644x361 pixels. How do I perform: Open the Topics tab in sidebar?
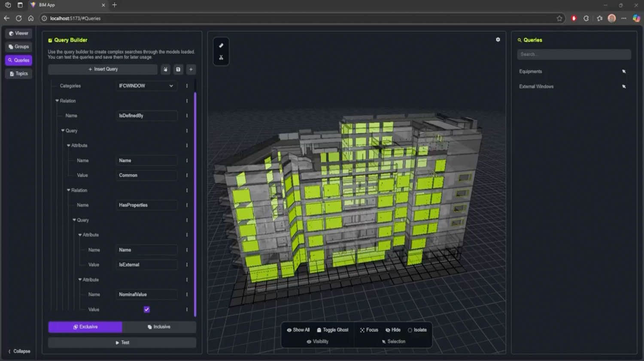18,74
